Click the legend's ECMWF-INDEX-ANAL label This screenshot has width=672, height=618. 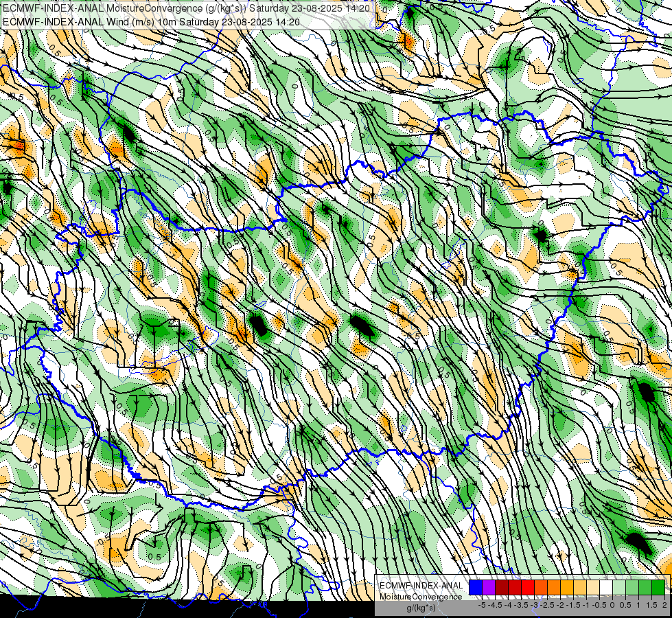click(421, 586)
